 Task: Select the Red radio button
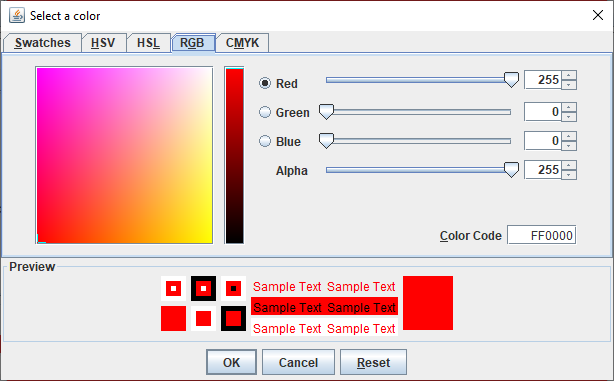[265, 83]
